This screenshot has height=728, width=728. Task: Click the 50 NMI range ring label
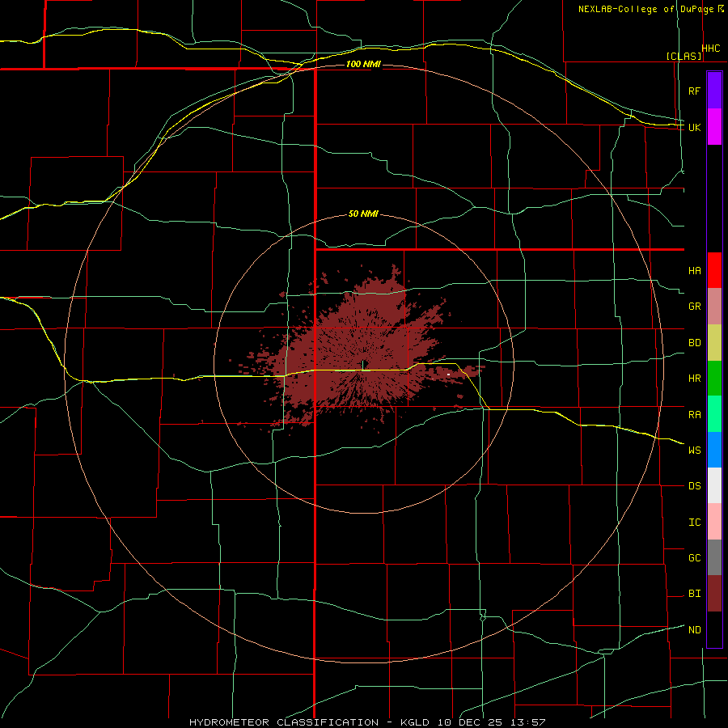pyautogui.click(x=363, y=214)
